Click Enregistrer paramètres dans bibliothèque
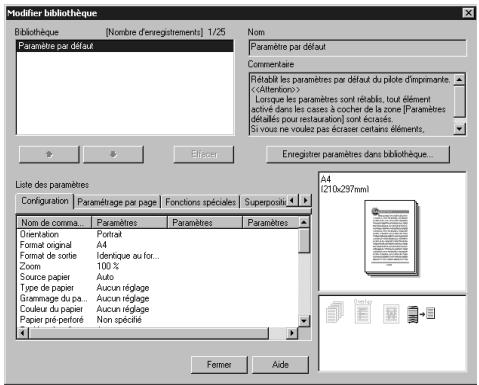This screenshot has width=479, height=385. click(358, 154)
